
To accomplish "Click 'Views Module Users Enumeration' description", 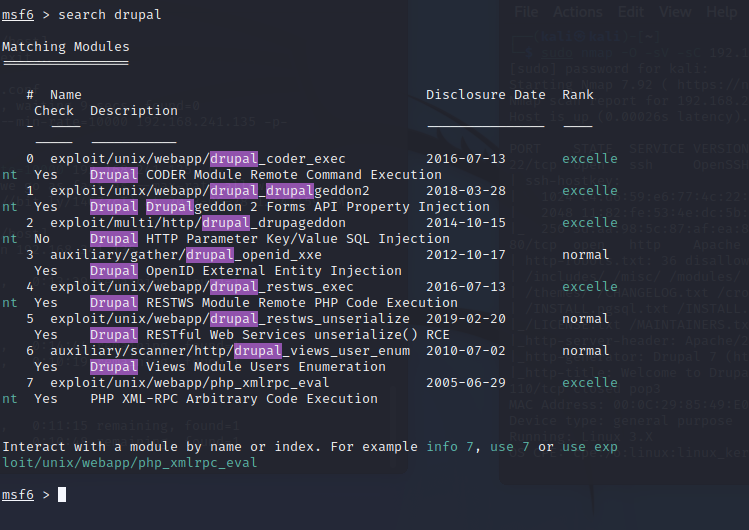I will coord(266,367).
